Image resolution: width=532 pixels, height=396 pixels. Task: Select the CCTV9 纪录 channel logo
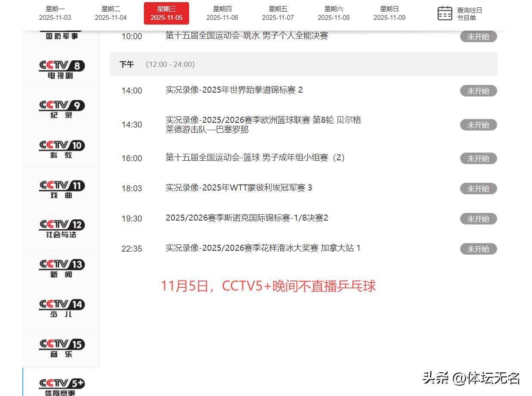coord(61,109)
